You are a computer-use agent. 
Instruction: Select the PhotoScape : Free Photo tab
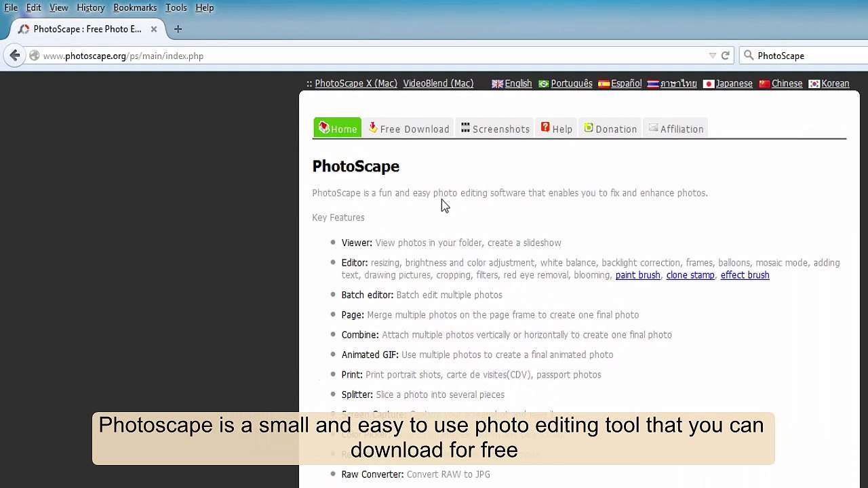tap(87, 29)
